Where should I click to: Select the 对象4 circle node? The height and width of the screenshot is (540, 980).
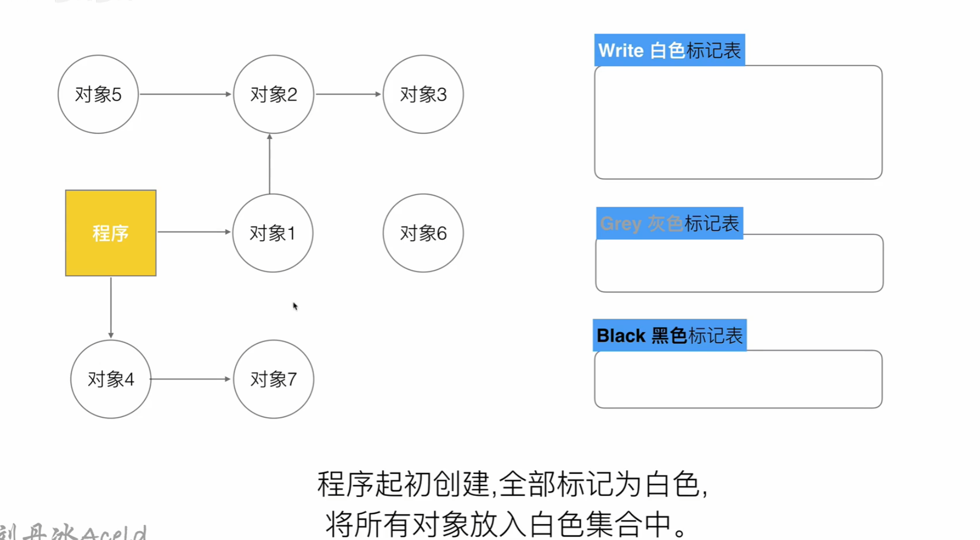(x=111, y=379)
